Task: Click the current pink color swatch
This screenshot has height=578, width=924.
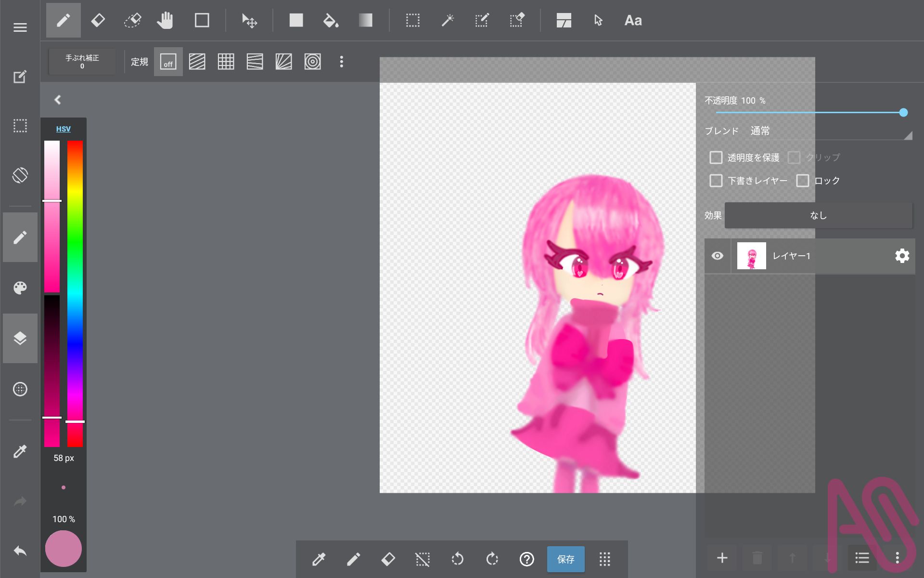Action: [64, 549]
